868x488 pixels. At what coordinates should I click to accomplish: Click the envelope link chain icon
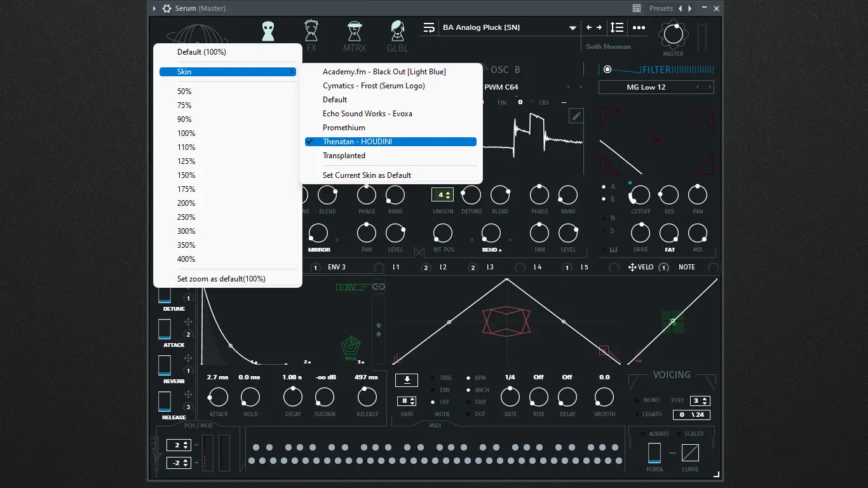[379, 287]
